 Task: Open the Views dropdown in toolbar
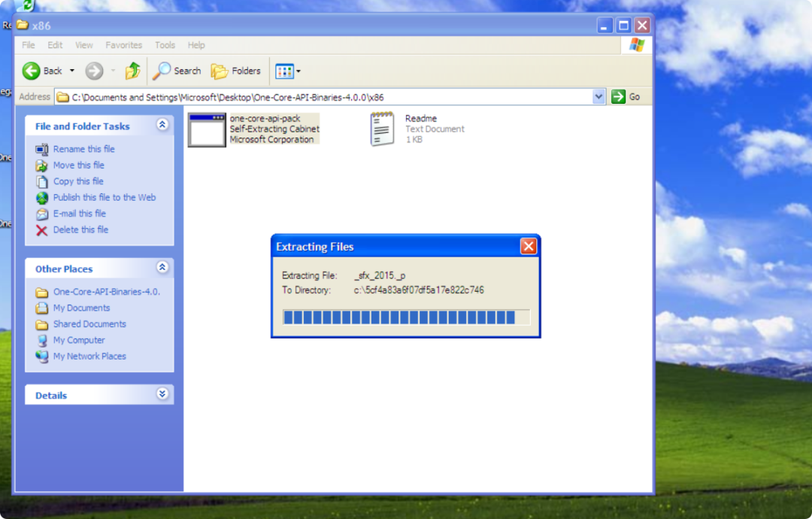pyautogui.click(x=287, y=71)
